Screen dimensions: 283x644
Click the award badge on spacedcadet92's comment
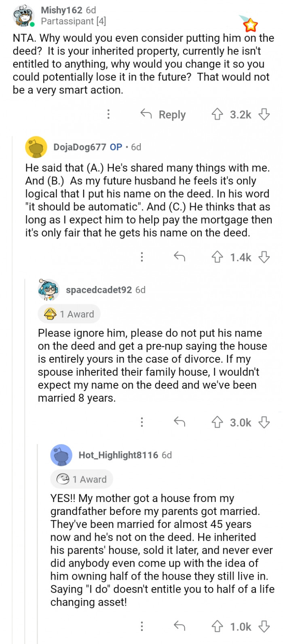(x=69, y=314)
